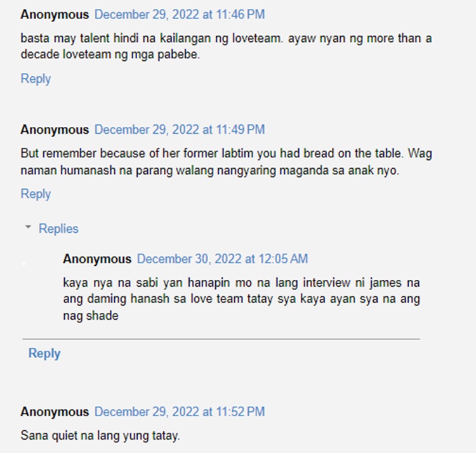Click the comment starting 'But remember because'
The height and width of the screenshot is (453, 476).
226,162
